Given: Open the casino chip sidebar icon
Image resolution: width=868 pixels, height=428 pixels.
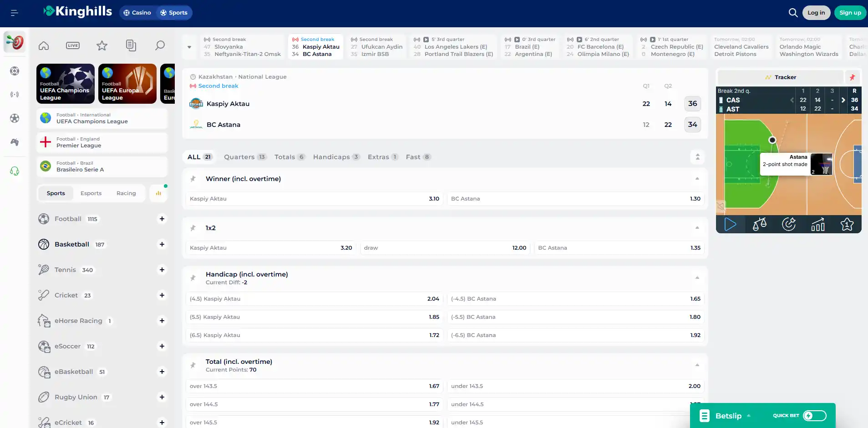Looking at the screenshot, I should (x=15, y=70).
